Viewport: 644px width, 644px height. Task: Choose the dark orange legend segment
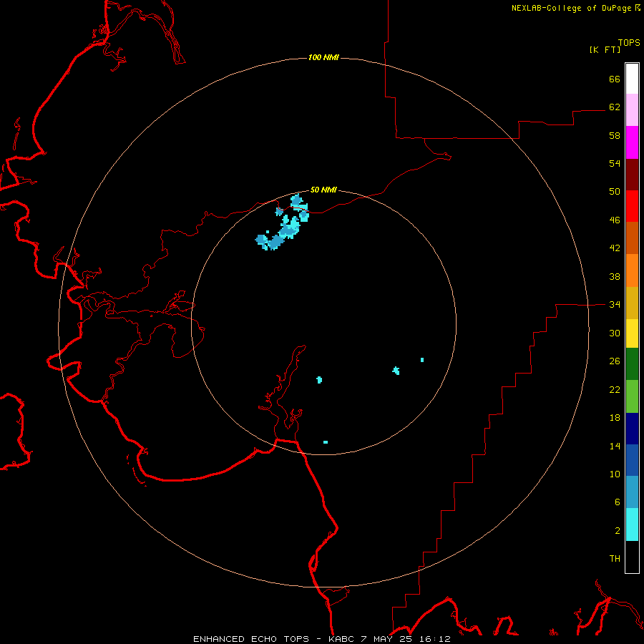point(632,238)
